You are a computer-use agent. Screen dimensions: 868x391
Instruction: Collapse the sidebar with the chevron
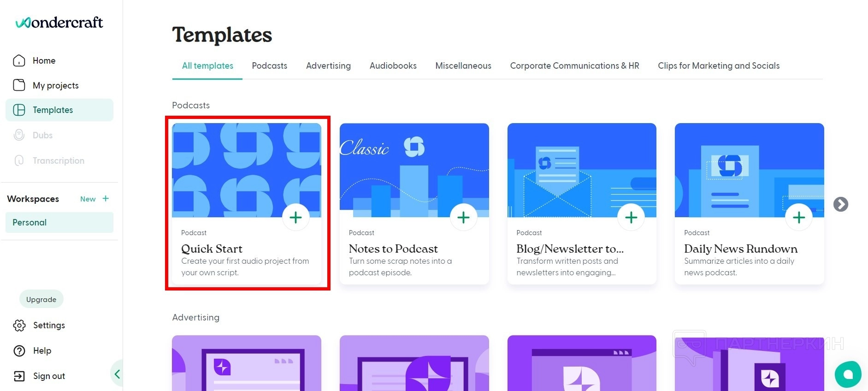[x=117, y=374]
